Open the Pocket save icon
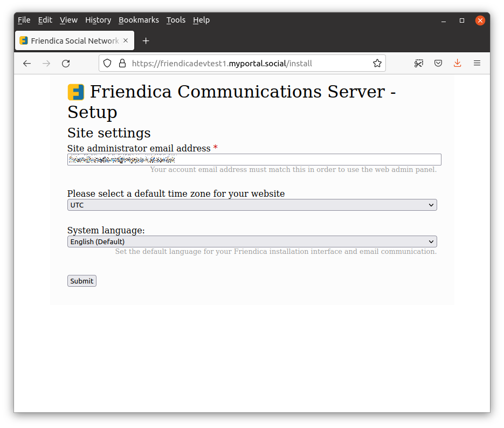 tap(438, 63)
